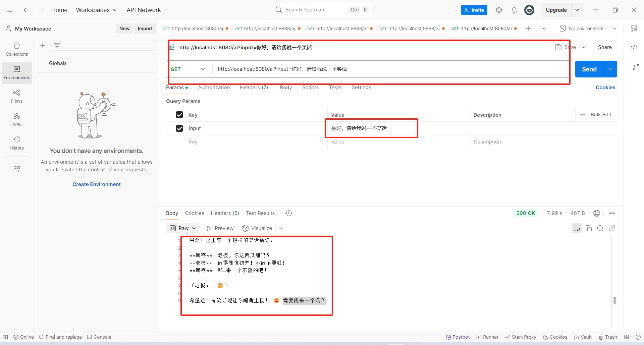Go back with the left arrow
Viewport: 644px width, 345px height.
tap(26, 10)
